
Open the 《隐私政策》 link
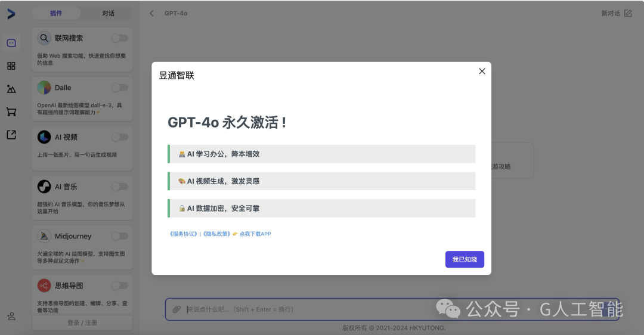pyautogui.click(x=217, y=234)
